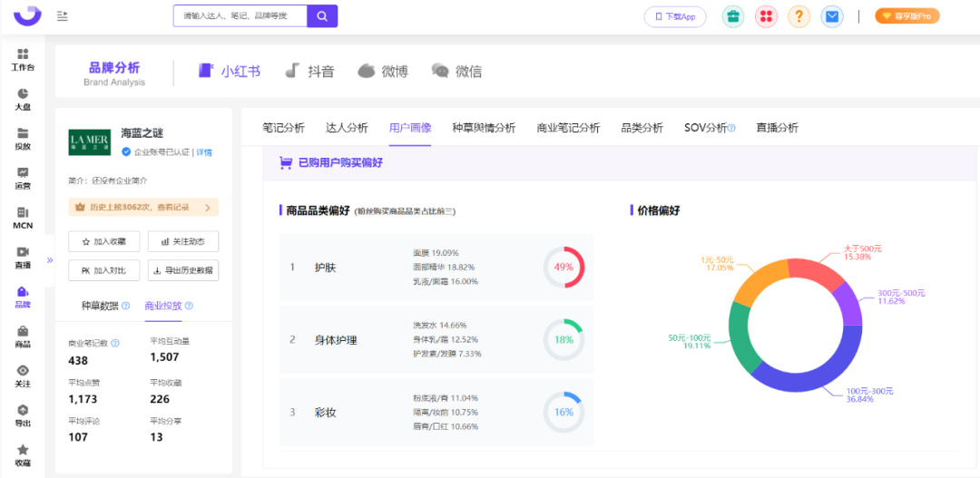Open the 详情 link next to certification
Viewport: 980px width, 478px height.
204,151
